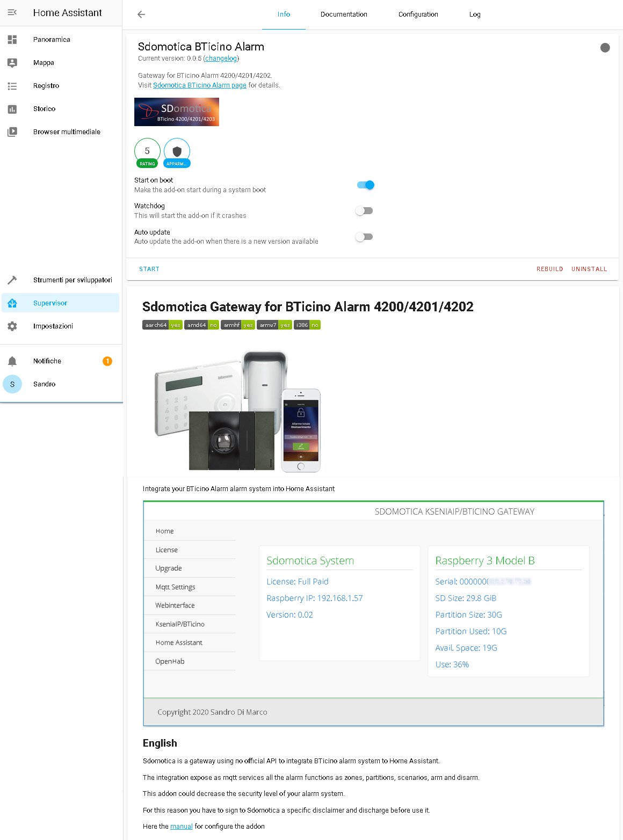623x840 pixels.
Task: Click the Sandro user avatar
Action: tap(12, 384)
